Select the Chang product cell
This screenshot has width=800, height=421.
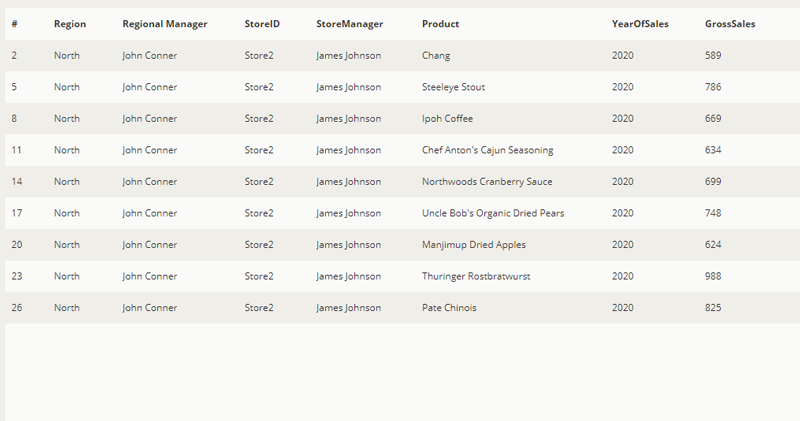(x=437, y=56)
